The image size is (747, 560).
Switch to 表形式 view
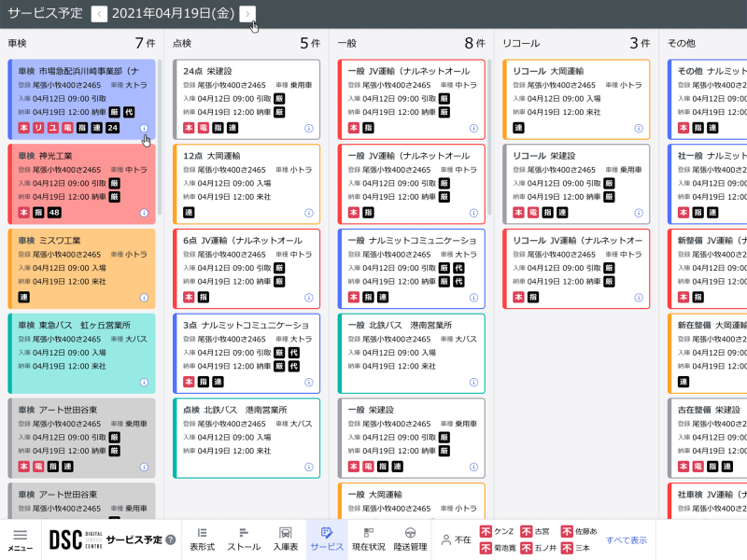(202, 539)
